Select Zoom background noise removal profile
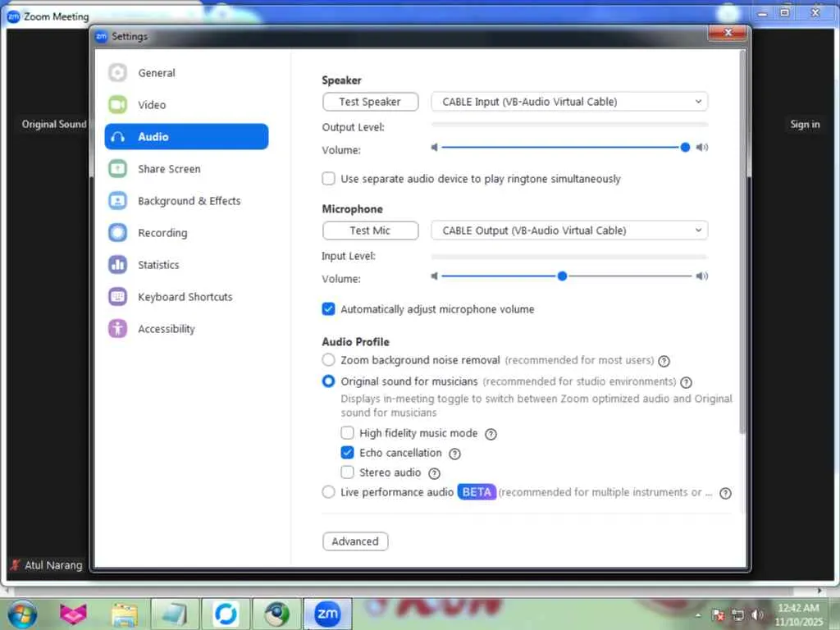Viewport: 840px width, 630px height. (328, 360)
